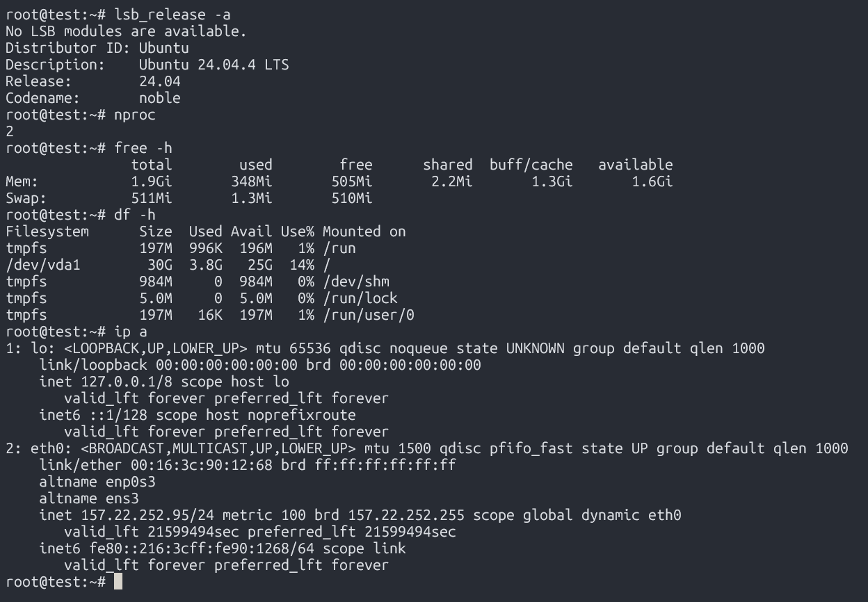This screenshot has height=602, width=868.
Task: Click the 'altname enp0s3' line
Action: pyautogui.click(x=97, y=482)
